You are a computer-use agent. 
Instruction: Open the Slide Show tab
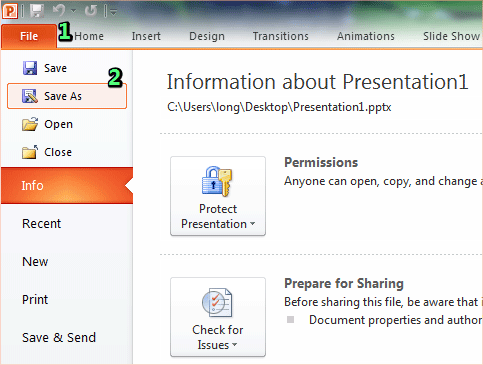click(451, 36)
